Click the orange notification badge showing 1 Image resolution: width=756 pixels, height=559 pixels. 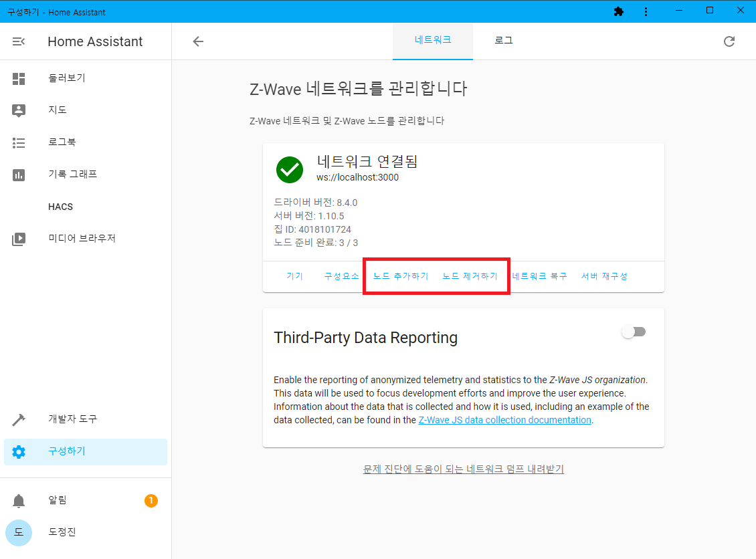tap(151, 501)
